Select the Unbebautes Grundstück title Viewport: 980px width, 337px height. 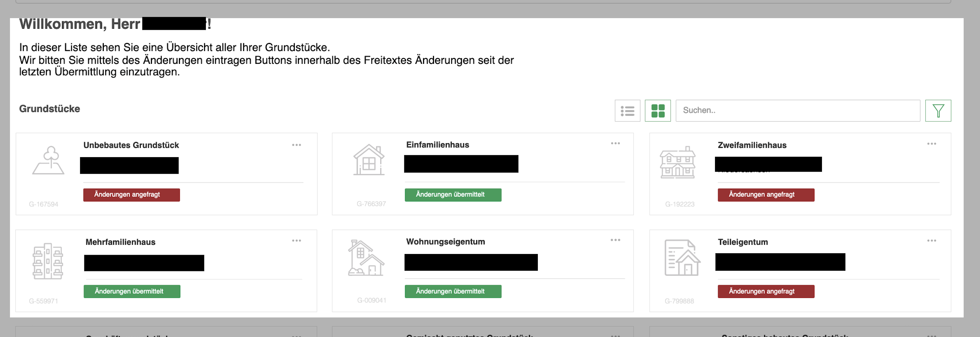131,145
